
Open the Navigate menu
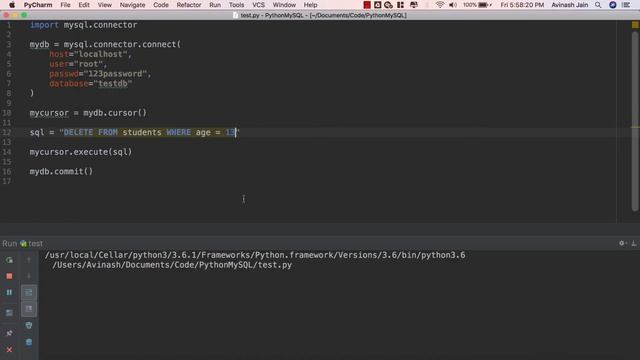pos(132,5)
